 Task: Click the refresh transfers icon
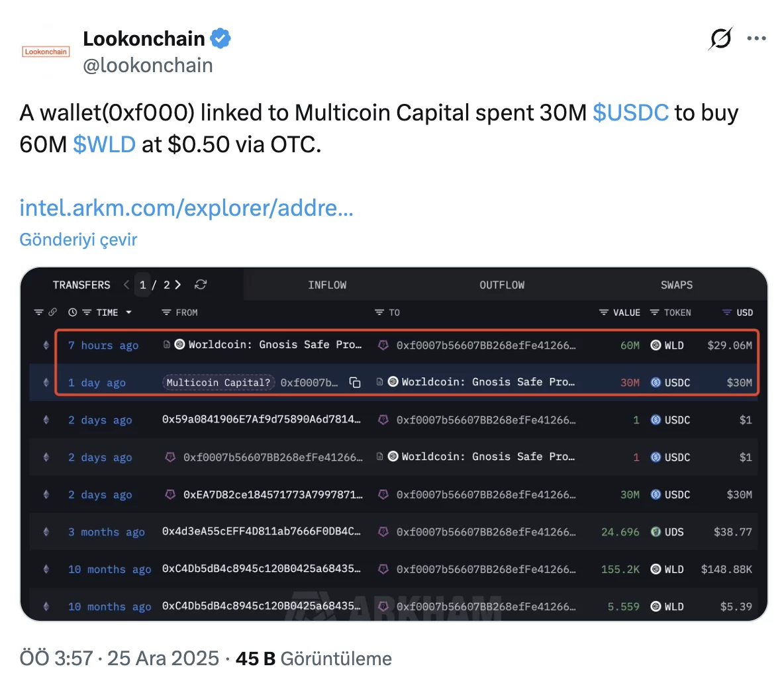click(201, 285)
